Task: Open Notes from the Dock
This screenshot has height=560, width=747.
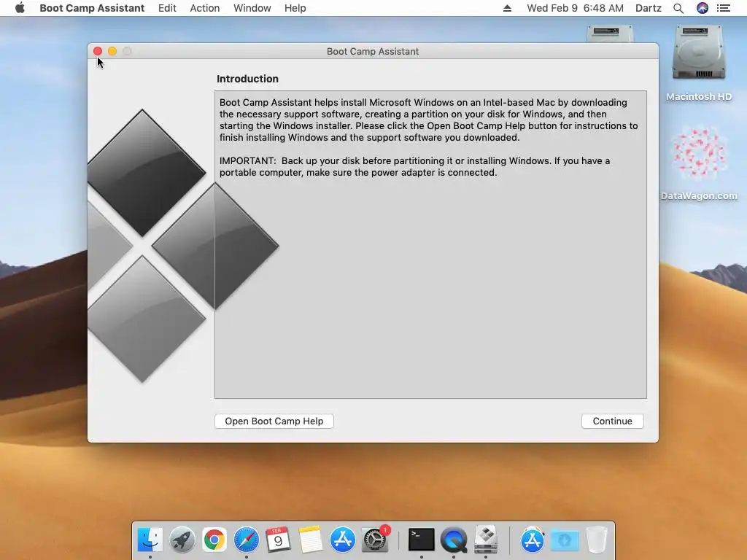Action: click(x=310, y=540)
